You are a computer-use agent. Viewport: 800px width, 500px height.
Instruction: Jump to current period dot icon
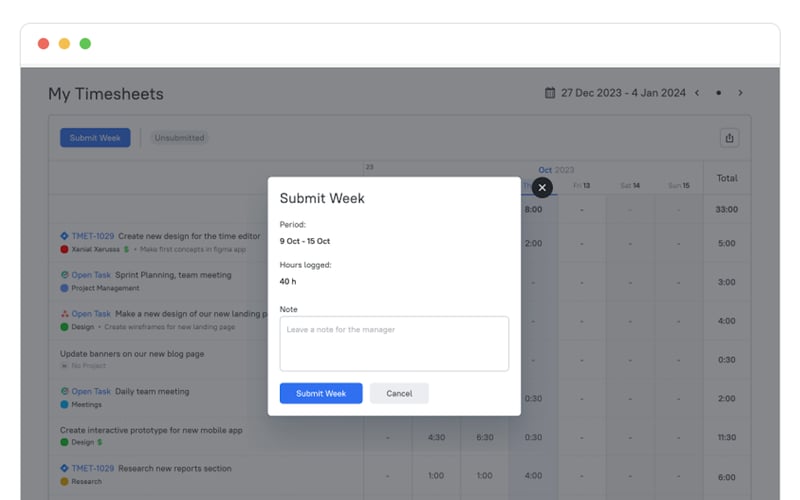(x=718, y=93)
